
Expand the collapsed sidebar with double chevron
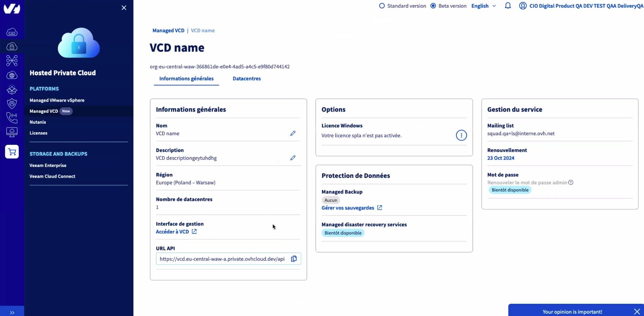(12, 312)
